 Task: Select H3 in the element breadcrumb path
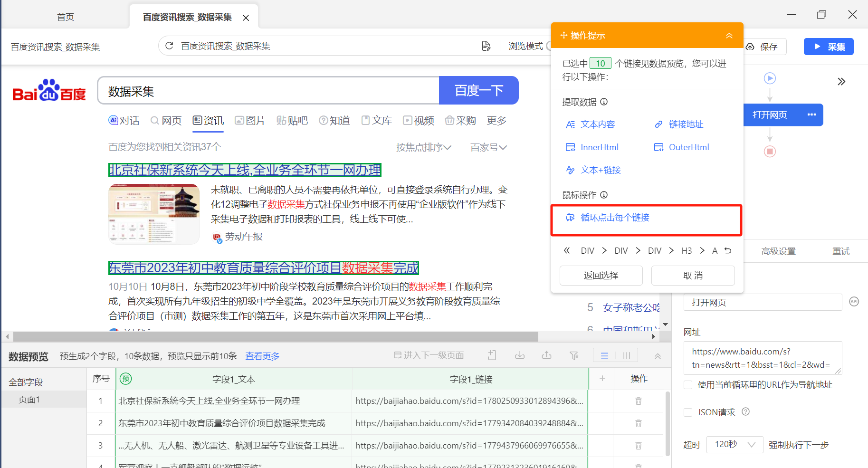coord(687,251)
